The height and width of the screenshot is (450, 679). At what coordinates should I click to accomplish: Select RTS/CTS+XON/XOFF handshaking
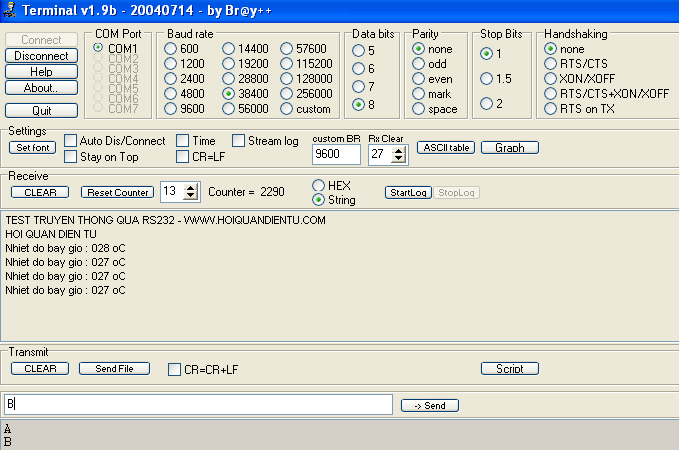coord(550,94)
